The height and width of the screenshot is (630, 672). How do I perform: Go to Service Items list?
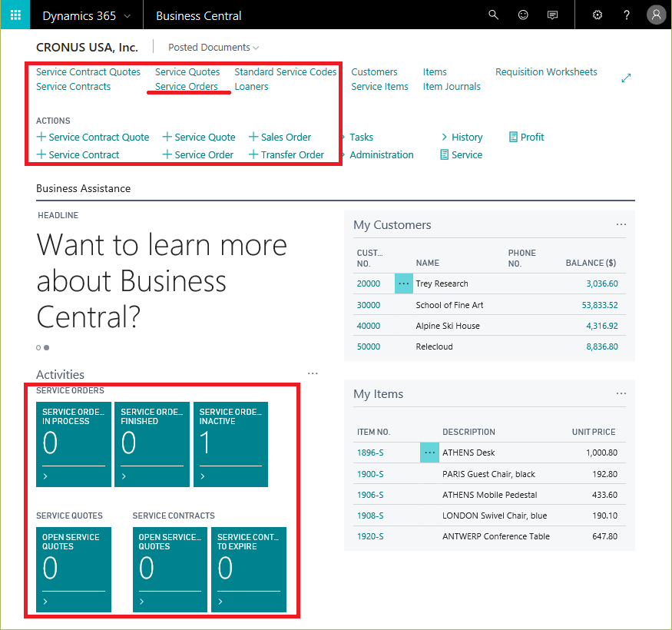pyautogui.click(x=379, y=87)
